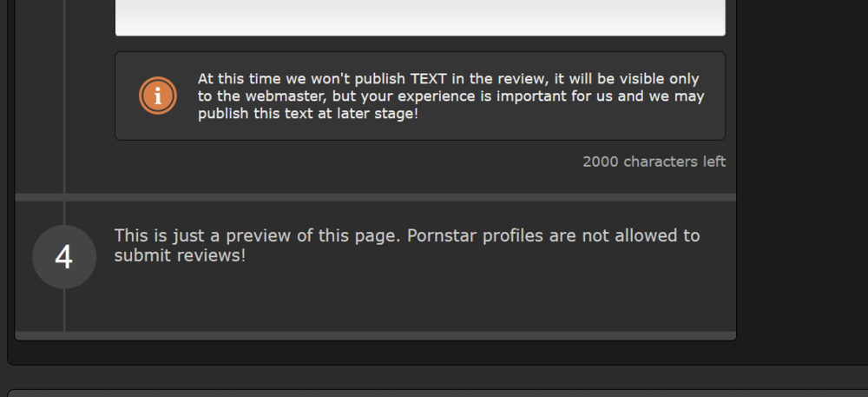Click the bottom edge of the review text area
The image size is (868, 397).
click(420, 34)
